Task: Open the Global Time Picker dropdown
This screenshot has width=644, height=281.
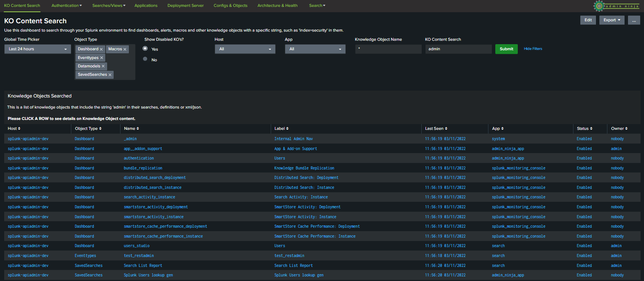Action: [x=38, y=49]
